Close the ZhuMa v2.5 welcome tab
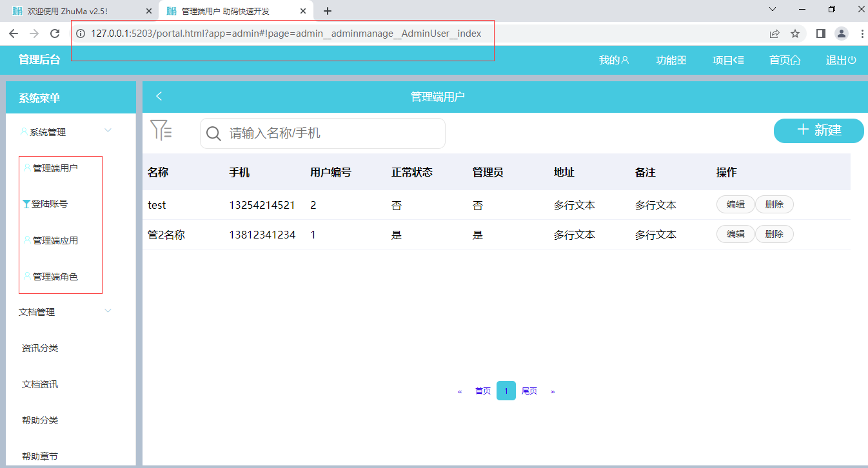 pyautogui.click(x=149, y=11)
